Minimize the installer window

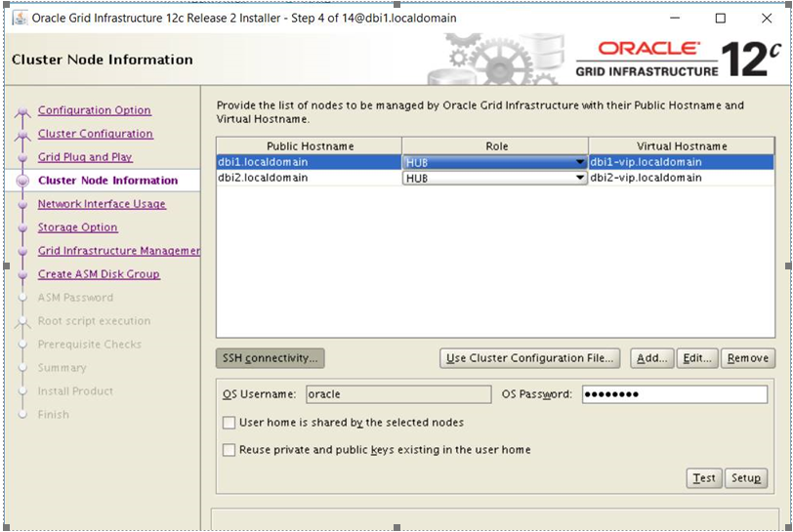[x=675, y=19]
